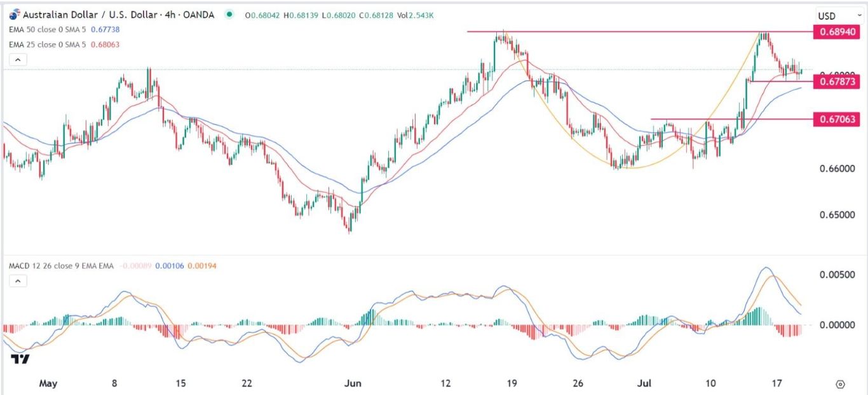The width and height of the screenshot is (868, 395).
Task: Select the Jun label on the time axis
Action: (353, 384)
